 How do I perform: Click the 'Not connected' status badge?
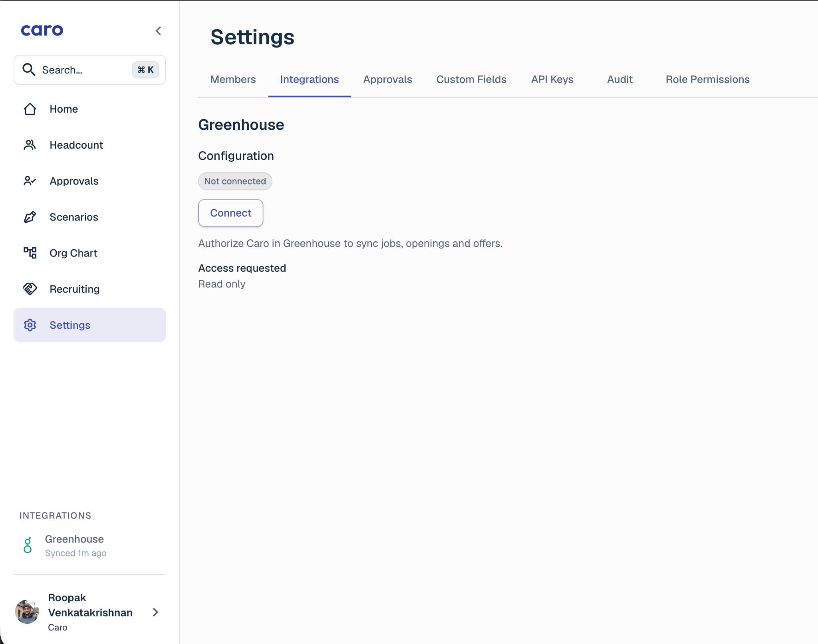235,181
